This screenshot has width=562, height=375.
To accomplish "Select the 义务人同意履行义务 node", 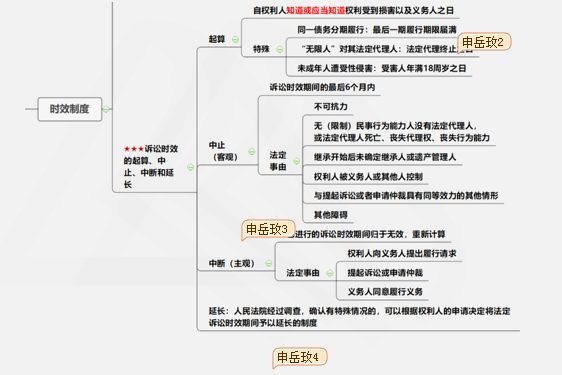I will click(x=385, y=292).
